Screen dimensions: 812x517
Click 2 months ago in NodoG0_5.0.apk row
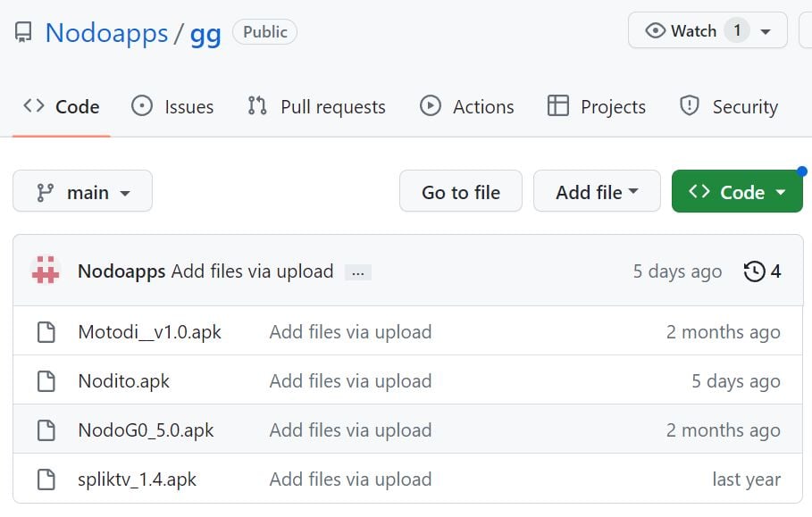click(724, 430)
